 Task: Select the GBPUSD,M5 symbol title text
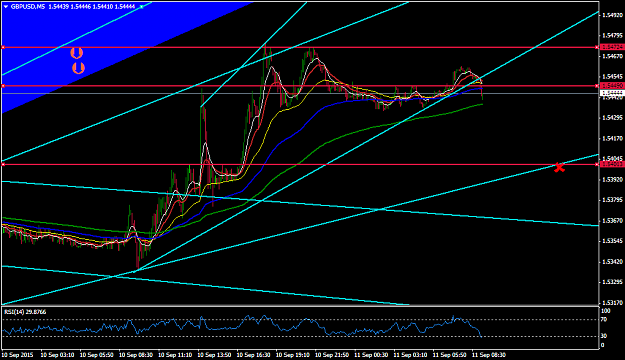click(x=28, y=7)
